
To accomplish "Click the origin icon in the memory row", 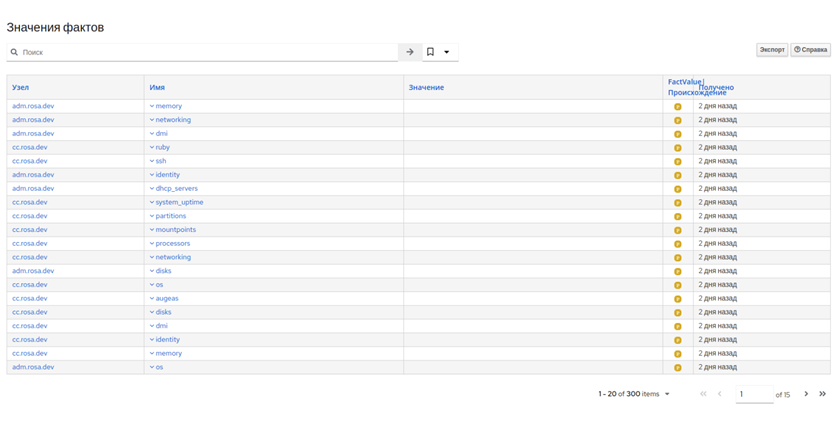I will pos(677,106).
